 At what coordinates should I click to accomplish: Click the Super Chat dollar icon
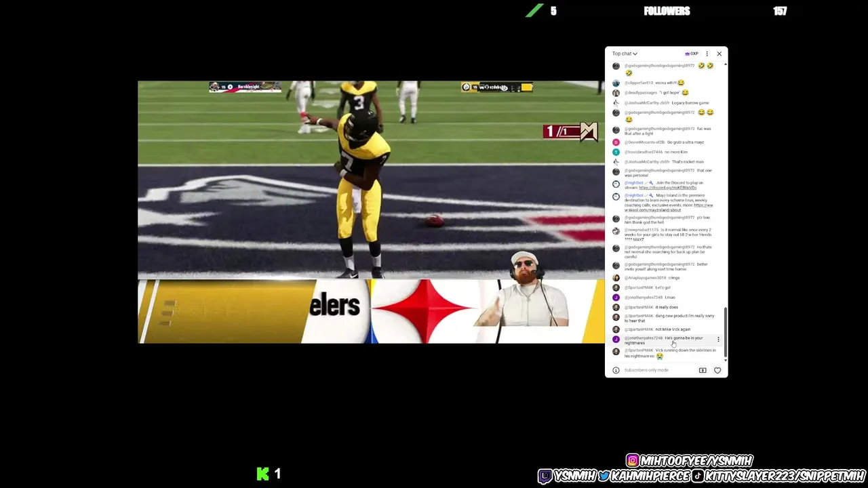click(703, 370)
